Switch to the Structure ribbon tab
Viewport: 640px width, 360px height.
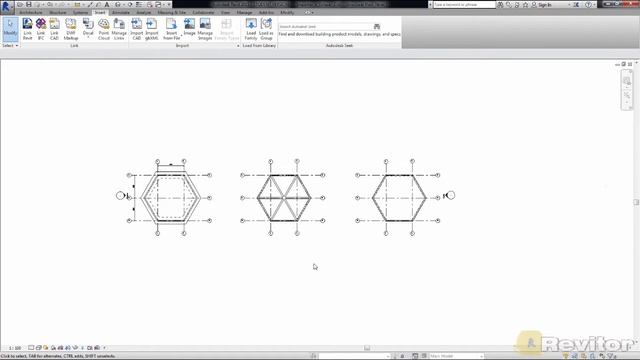tap(58, 13)
